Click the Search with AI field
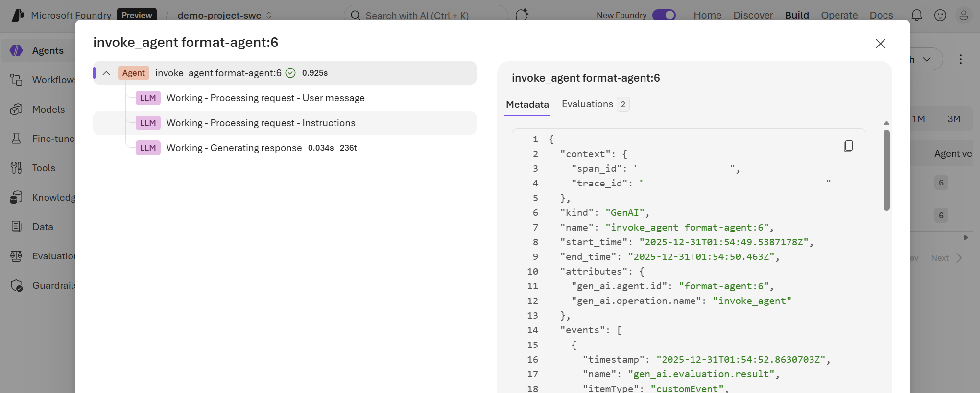Image resolution: width=980 pixels, height=393 pixels. pos(426,15)
